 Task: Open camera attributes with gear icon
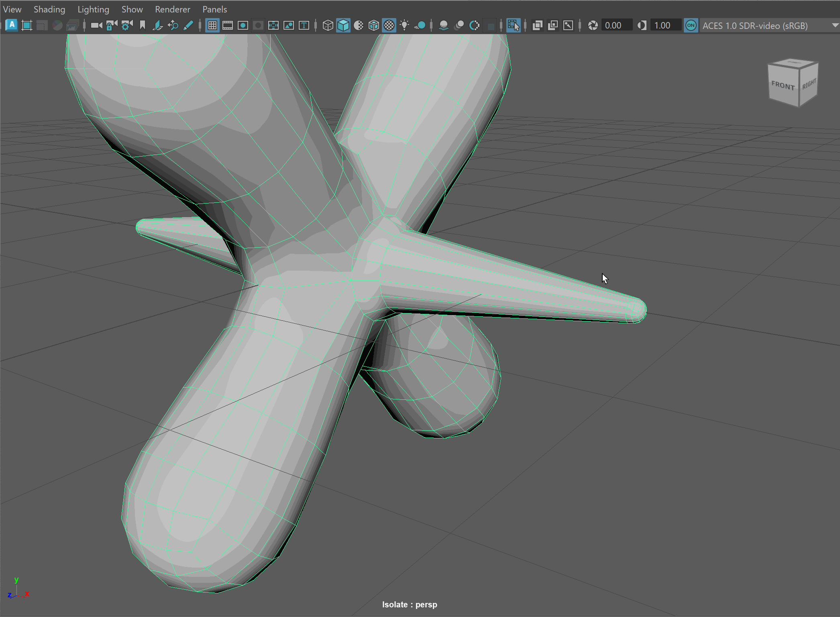[x=127, y=25]
